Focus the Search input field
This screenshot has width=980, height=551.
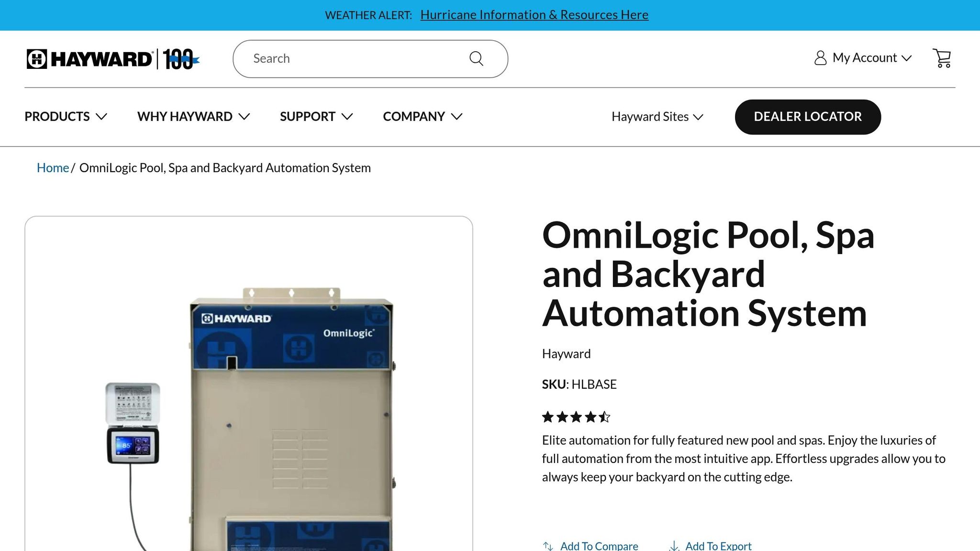[x=356, y=58]
